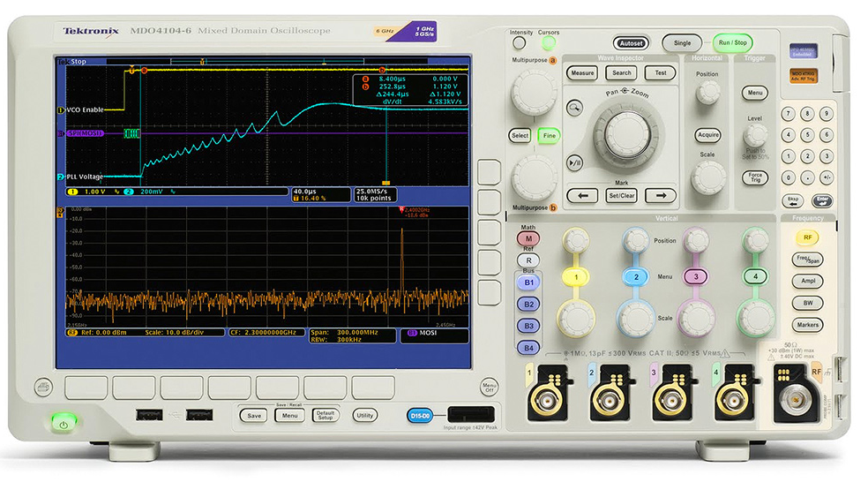The image size is (868, 482).
Task: Tap the channel 2 vertical Scale knob
Action: click(x=636, y=318)
